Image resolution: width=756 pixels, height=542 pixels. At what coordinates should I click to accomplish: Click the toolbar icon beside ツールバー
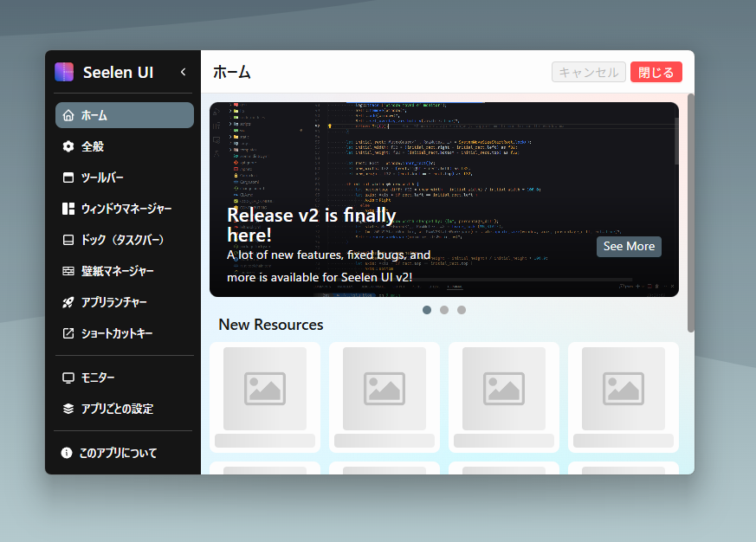68,177
